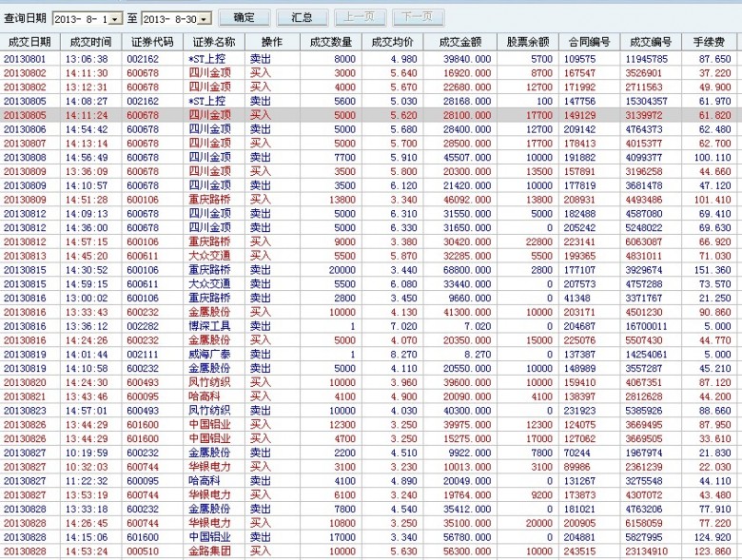Sort by 成交数量 column header
This screenshot has height=560, width=742.
331,42
